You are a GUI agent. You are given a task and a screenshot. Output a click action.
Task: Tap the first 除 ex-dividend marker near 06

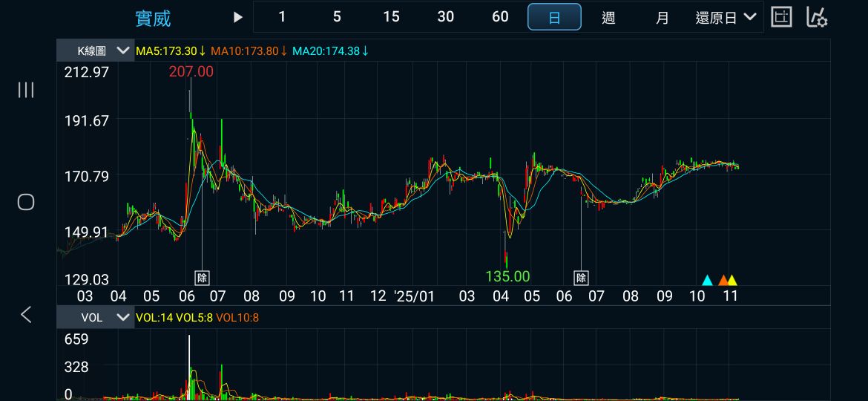[x=202, y=278]
